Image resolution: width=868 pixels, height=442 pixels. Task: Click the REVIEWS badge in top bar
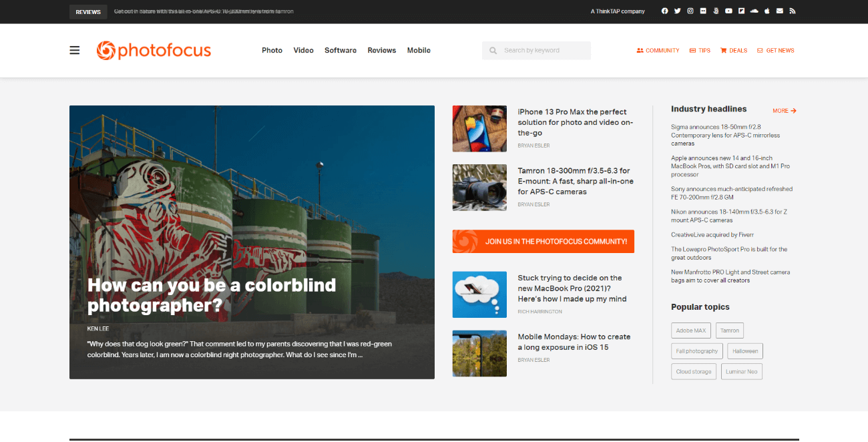click(88, 12)
